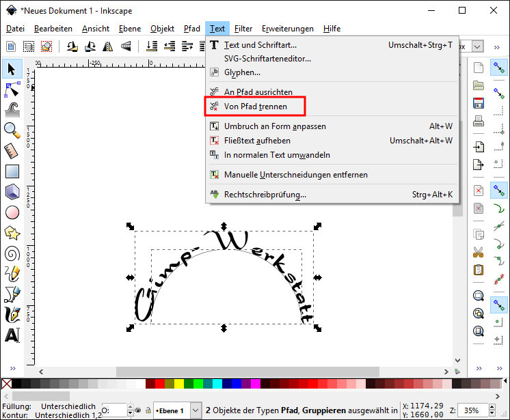Select the Bezier pen tool
The height and width of the screenshot is (420, 510).
coord(12,294)
